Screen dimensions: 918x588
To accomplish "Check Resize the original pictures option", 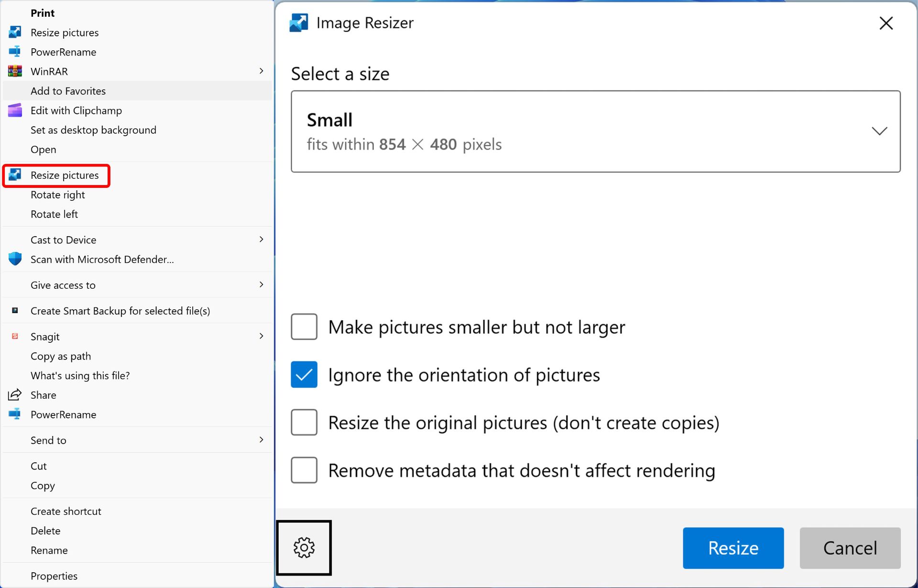I will 304,423.
